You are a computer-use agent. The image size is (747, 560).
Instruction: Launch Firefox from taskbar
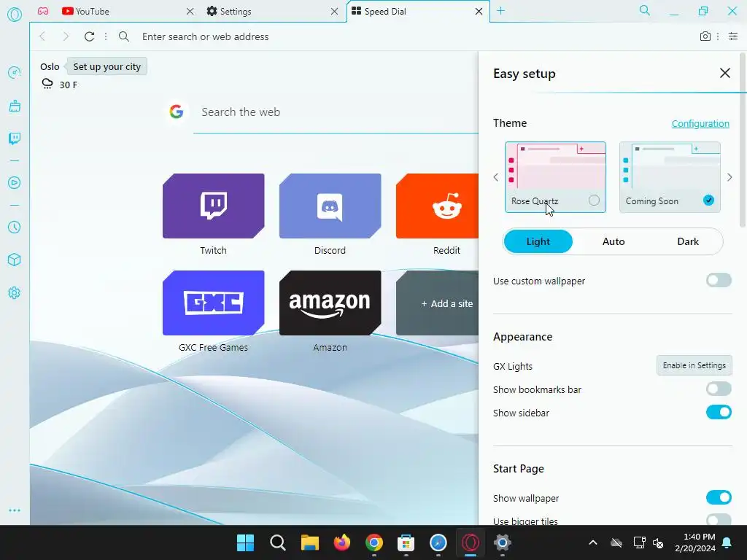click(x=341, y=542)
